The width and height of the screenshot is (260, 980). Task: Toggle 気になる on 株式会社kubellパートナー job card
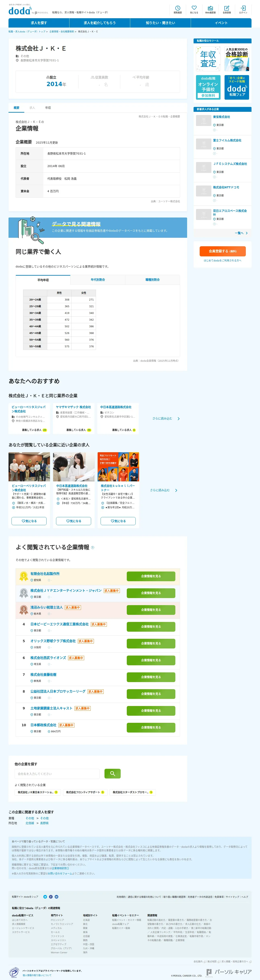[118, 521]
